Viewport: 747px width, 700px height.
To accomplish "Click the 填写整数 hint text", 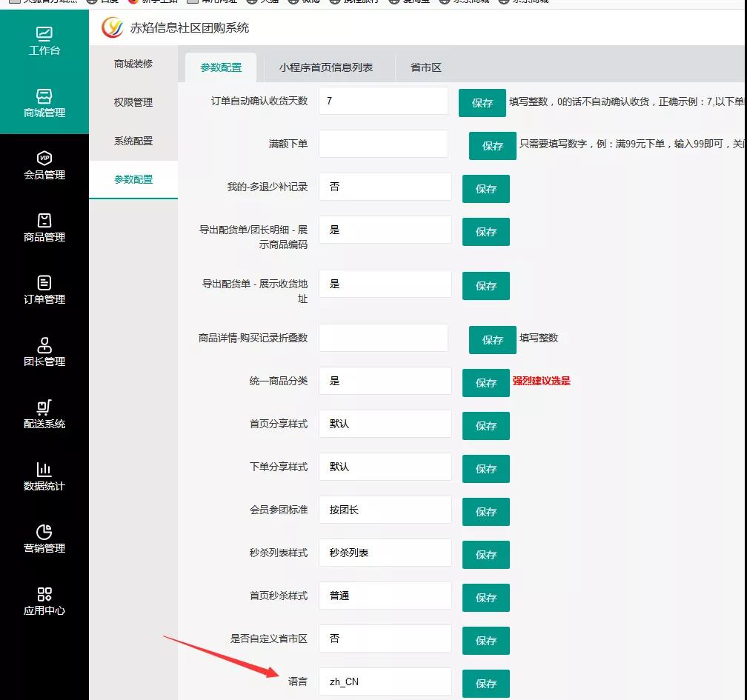I will point(539,338).
